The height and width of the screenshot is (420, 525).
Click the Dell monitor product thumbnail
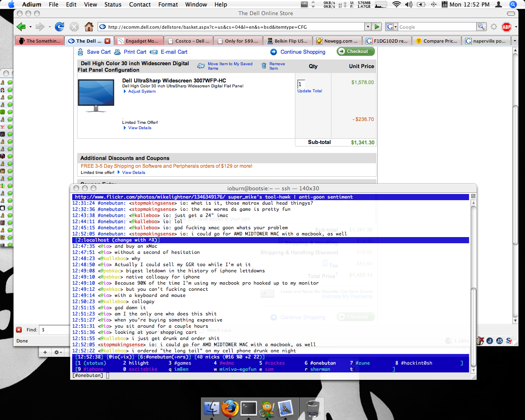click(x=96, y=96)
